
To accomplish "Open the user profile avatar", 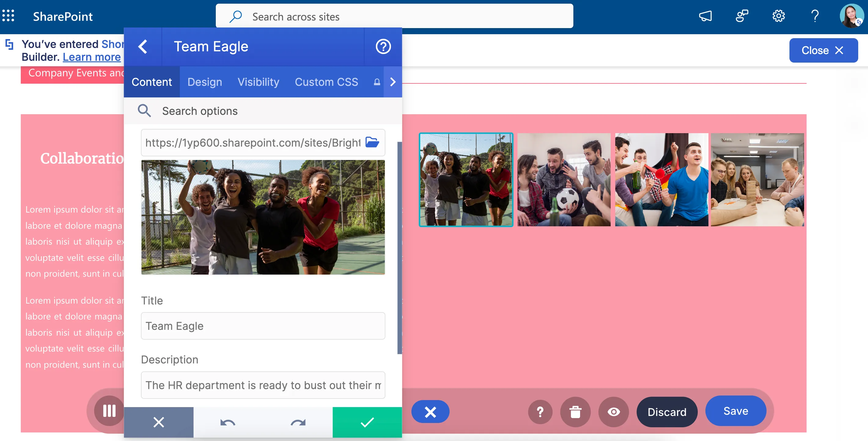I will (851, 16).
